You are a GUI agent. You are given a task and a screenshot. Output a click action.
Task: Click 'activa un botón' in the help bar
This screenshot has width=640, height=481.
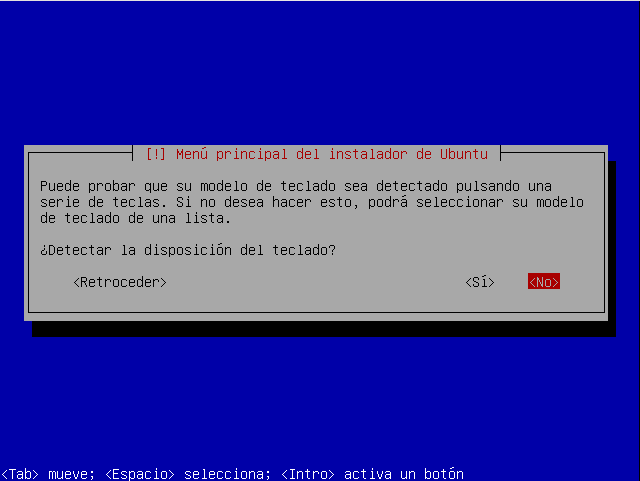(x=404, y=474)
